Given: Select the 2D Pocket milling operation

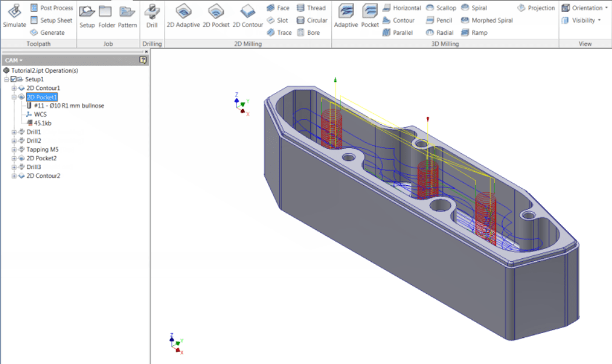Looking at the screenshot, I should click(x=216, y=16).
